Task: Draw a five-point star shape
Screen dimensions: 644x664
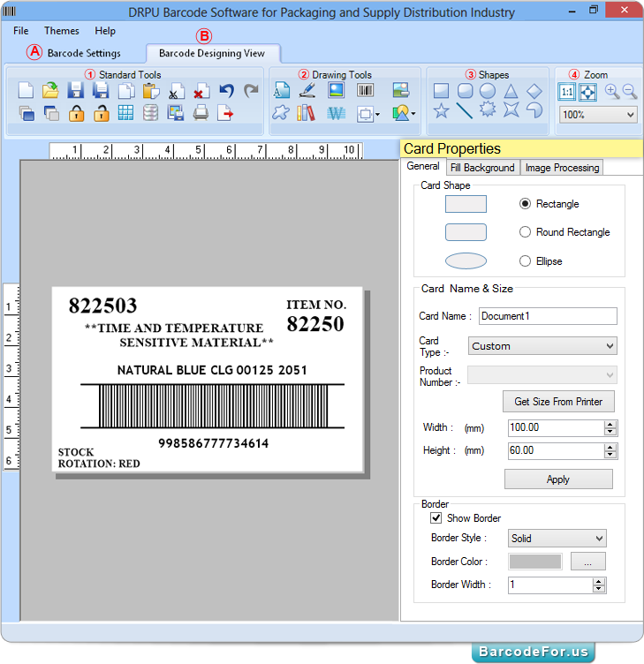Action: [x=441, y=111]
